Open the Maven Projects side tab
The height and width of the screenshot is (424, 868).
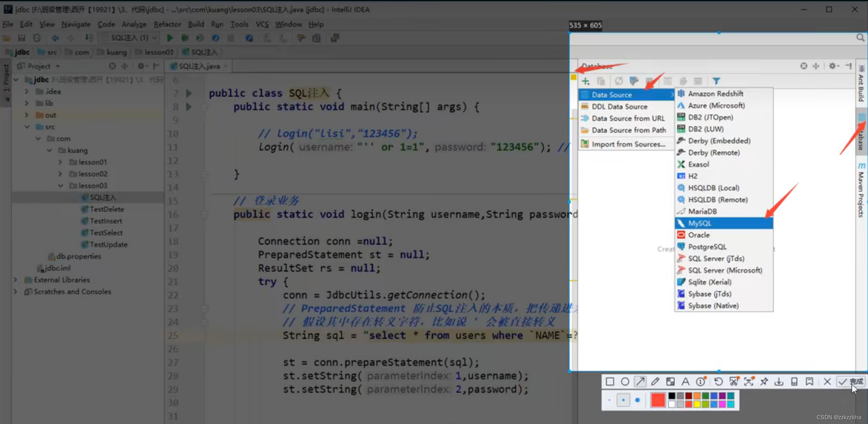coord(861,190)
